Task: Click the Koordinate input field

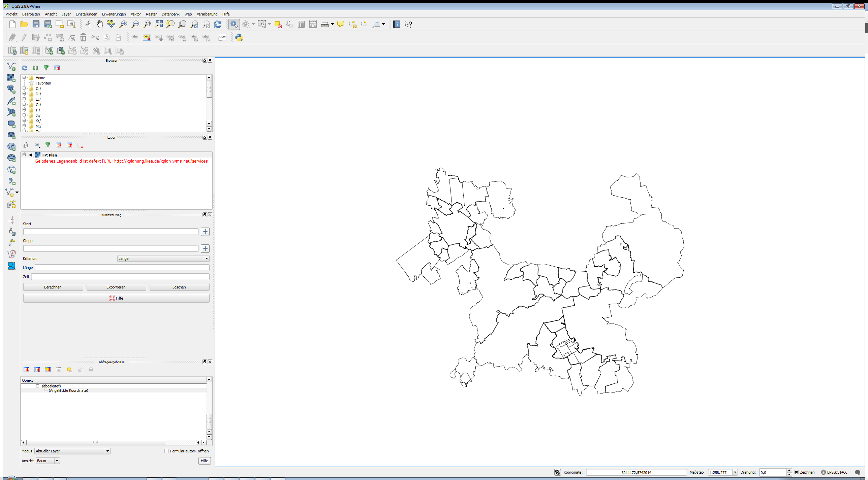Action: [636, 472]
